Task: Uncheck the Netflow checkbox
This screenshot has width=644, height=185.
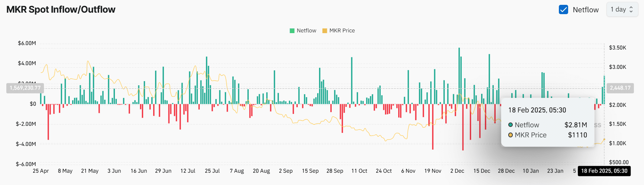Action: (x=563, y=10)
